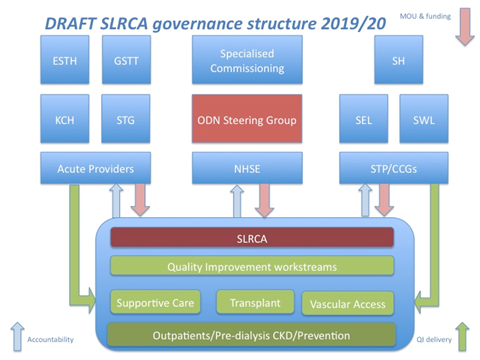Select the SWL box

coord(424,119)
